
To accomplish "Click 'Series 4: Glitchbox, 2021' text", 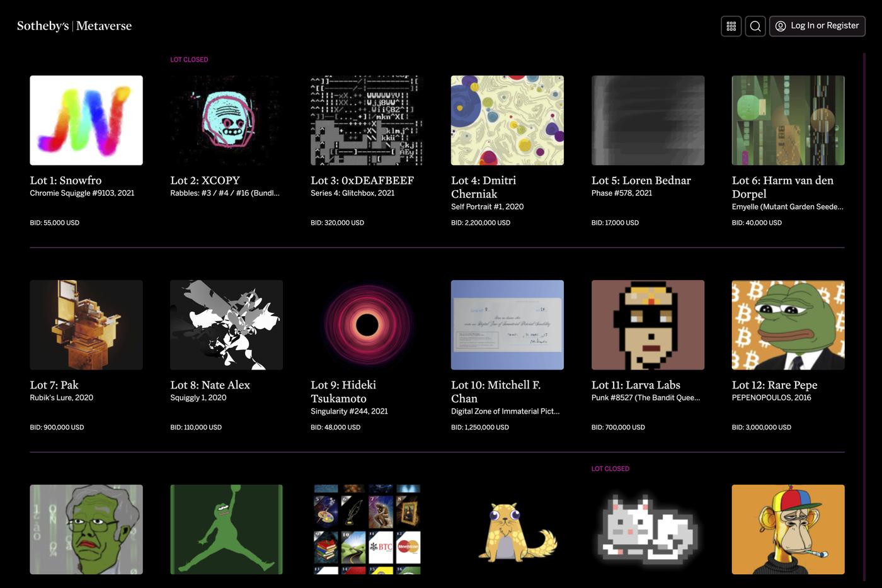I will (x=352, y=193).
